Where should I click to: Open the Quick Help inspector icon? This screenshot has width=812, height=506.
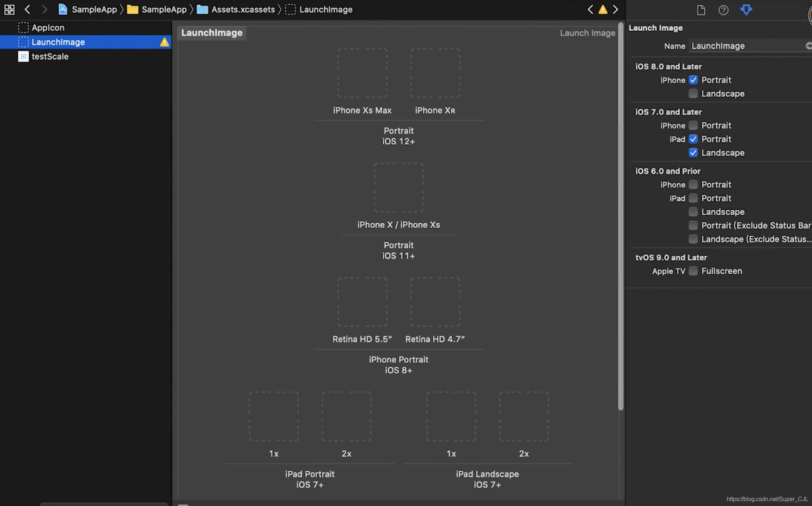pyautogui.click(x=723, y=10)
